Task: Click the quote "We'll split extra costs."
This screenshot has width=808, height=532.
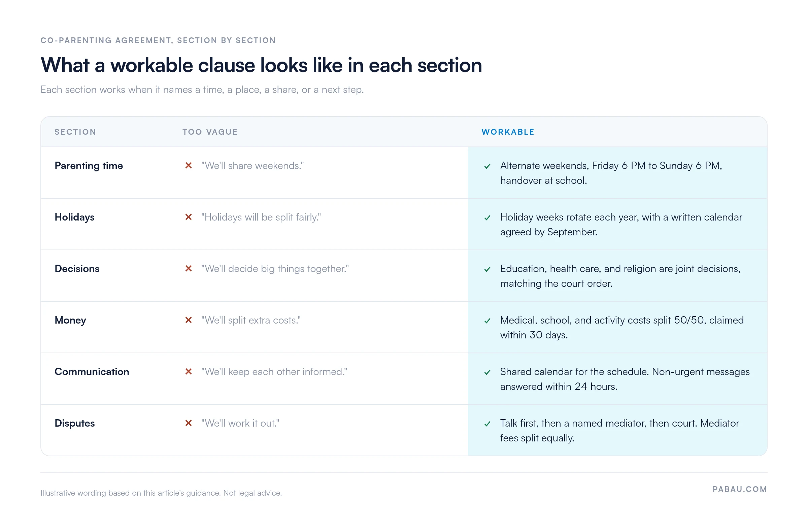Action: pyautogui.click(x=251, y=321)
